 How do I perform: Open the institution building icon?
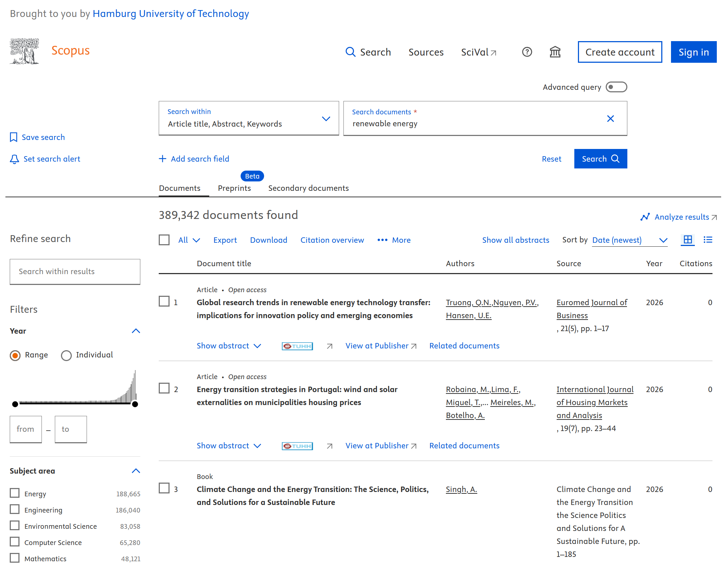[555, 52]
